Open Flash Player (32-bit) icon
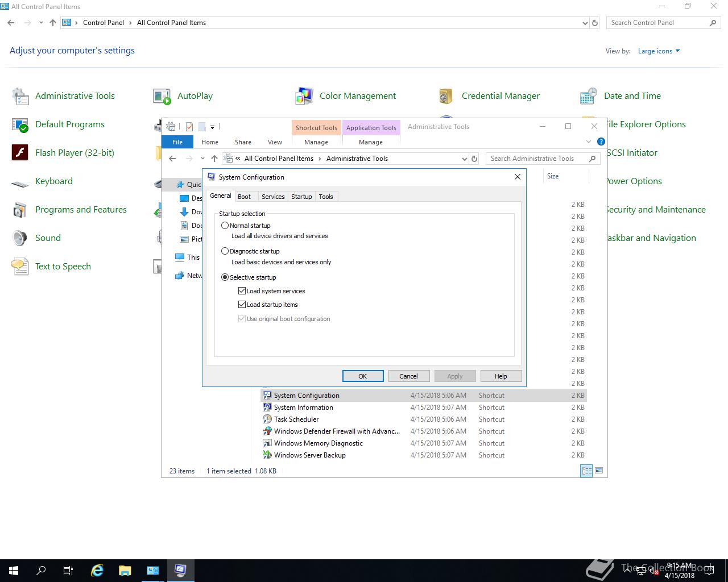 coord(20,153)
